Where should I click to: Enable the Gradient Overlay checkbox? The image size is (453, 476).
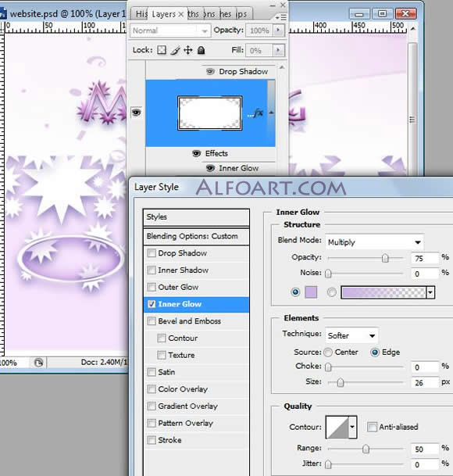(152, 406)
